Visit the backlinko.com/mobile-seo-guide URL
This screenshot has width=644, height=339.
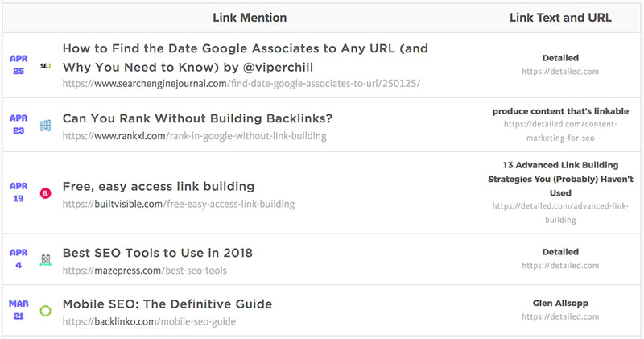tap(149, 321)
